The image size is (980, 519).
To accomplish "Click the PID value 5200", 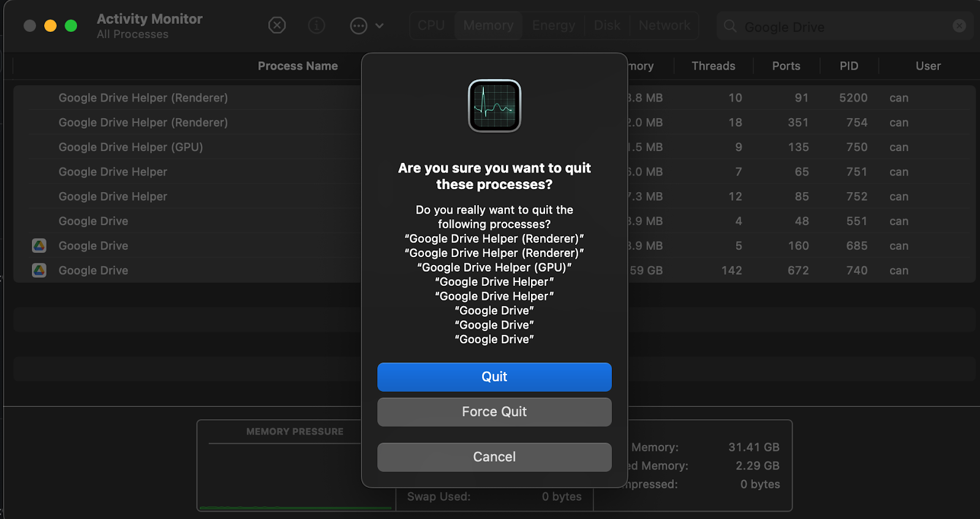I will point(853,98).
